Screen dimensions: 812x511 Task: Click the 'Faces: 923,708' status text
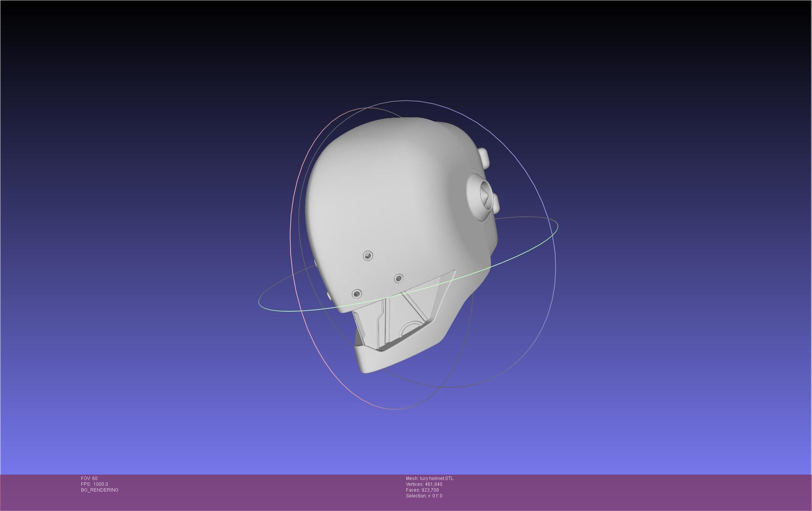point(422,490)
